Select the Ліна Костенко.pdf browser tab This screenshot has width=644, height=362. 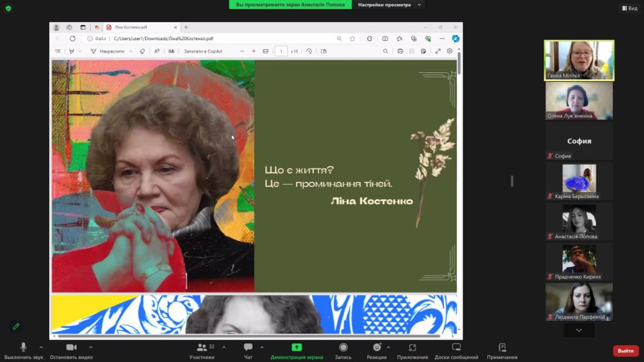click(x=134, y=27)
